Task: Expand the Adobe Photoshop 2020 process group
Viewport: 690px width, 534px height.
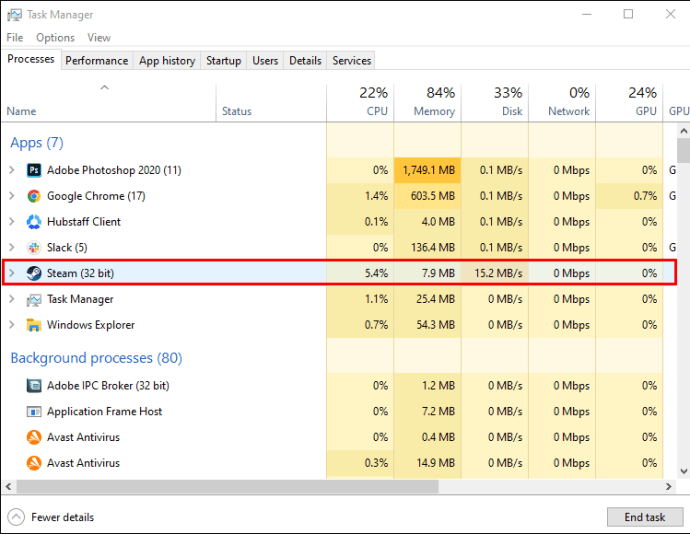Action: [12, 170]
